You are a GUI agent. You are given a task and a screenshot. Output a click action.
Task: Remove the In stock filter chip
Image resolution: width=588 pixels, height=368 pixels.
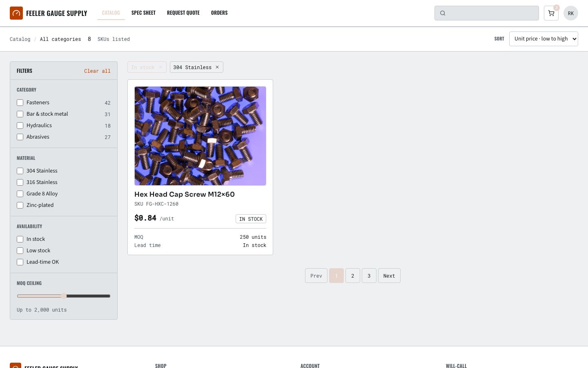point(160,67)
